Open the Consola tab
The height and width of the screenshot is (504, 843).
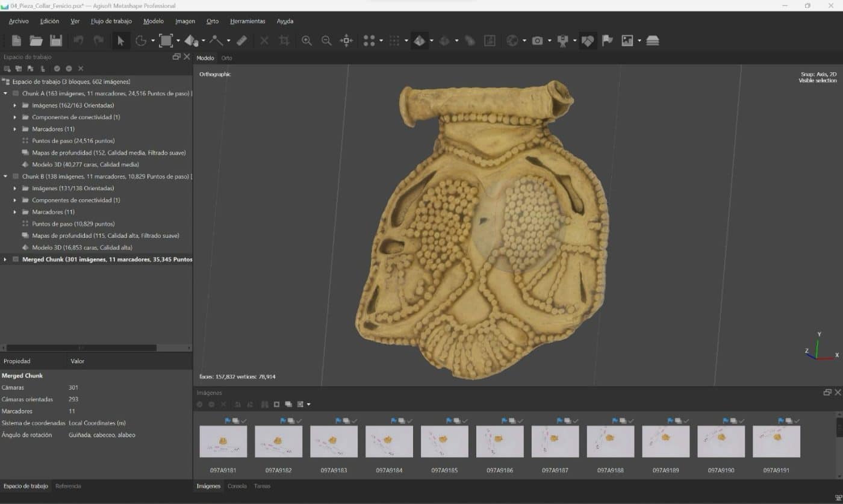pyautogui.click(x=237, y=486)
